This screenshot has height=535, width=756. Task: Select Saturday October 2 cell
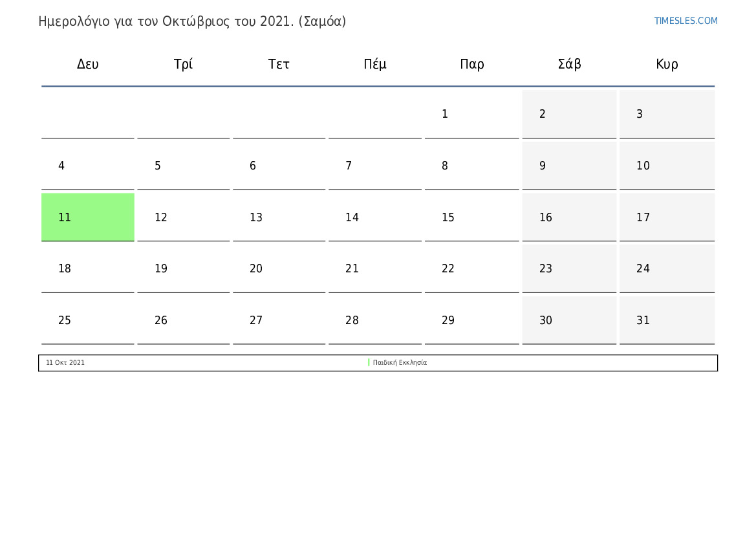click(569, 115)
